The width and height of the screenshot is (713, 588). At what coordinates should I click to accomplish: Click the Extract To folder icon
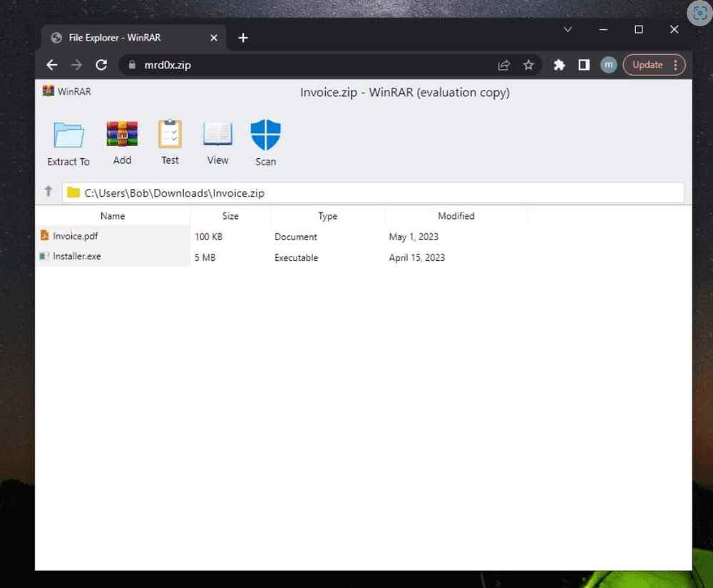pos(68,135)
